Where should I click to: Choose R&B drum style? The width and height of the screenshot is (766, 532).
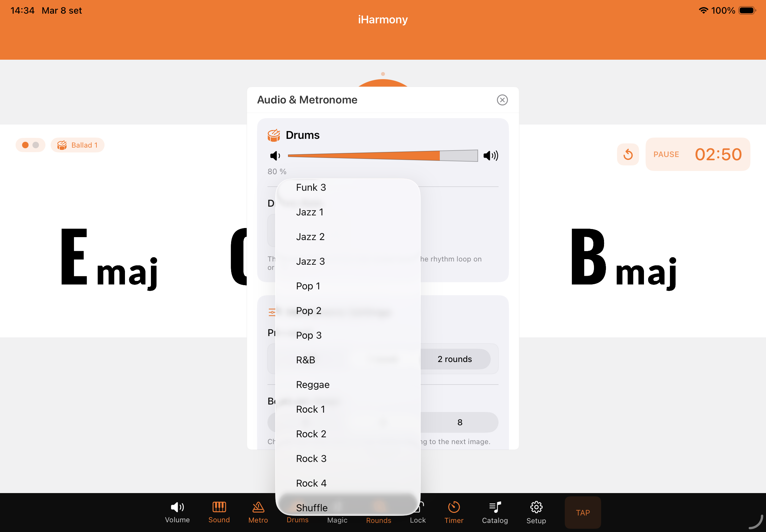[348, 360]
